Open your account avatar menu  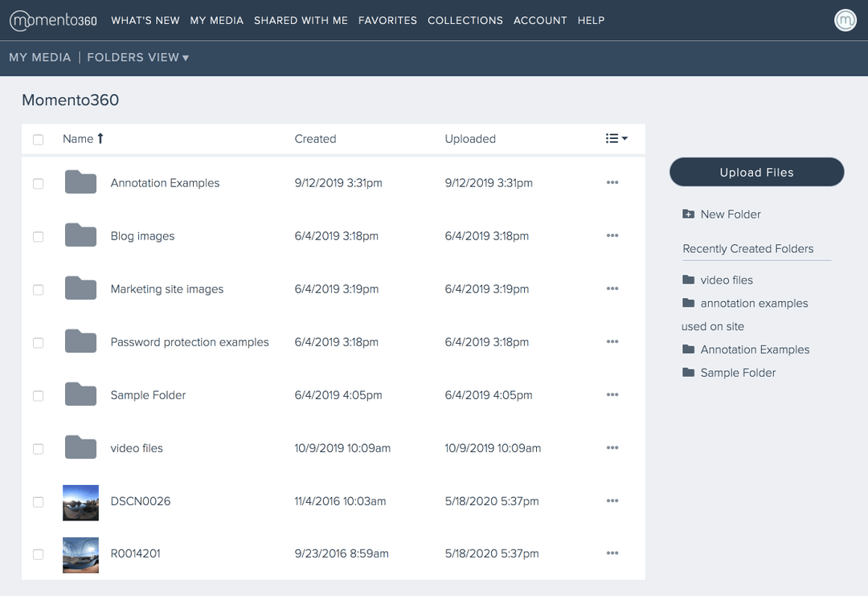point(845,20)
